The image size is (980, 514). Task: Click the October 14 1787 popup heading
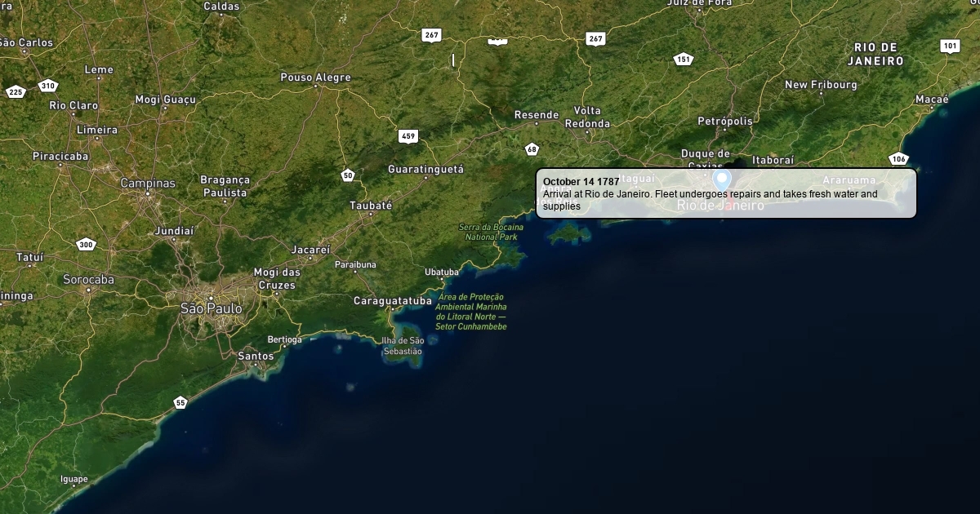[581, 181]
